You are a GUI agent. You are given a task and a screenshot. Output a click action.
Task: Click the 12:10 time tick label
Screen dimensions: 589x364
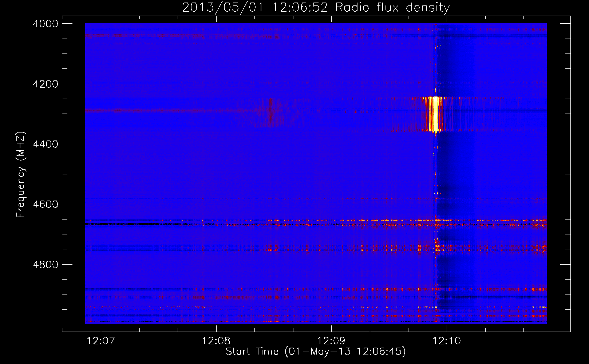[x=447, y=341]
